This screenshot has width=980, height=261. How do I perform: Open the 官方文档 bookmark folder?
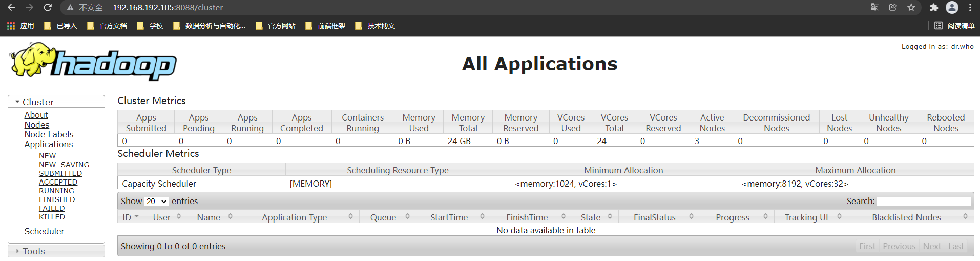(x=107, y=26)
